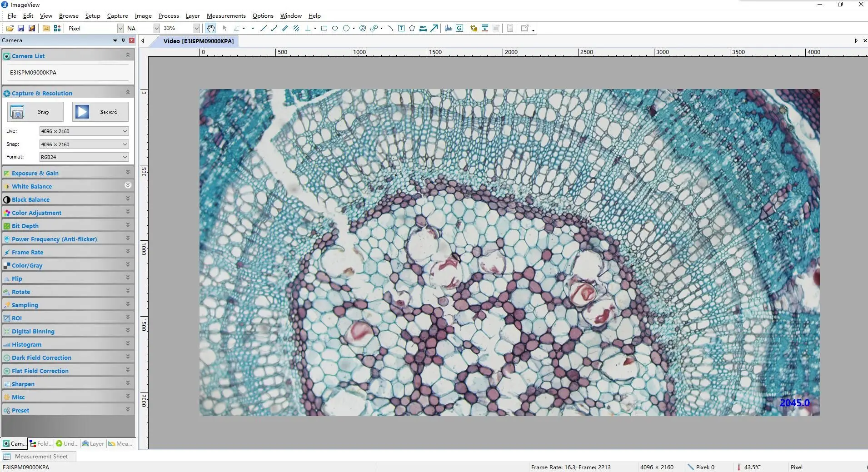Click the Save disk icon

[x=21, y=28]
